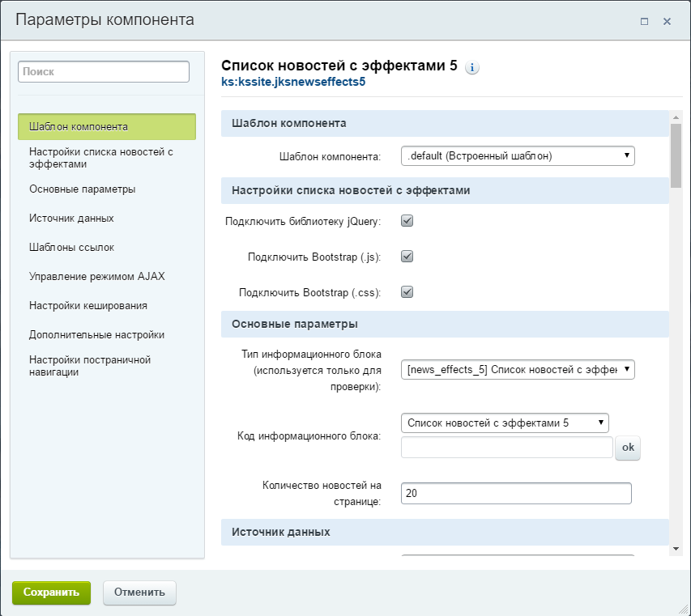
Task: Click the 'Источник данных' section header
Action: (x=445, y=533)
